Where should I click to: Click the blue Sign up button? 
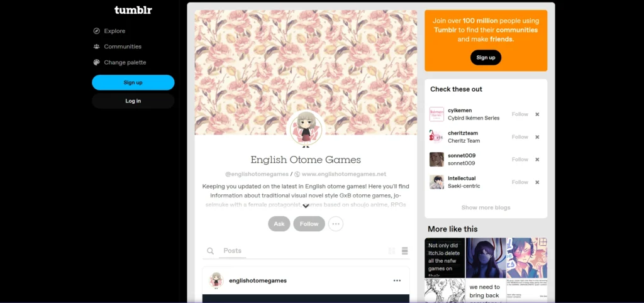click(x=133, y=82)
